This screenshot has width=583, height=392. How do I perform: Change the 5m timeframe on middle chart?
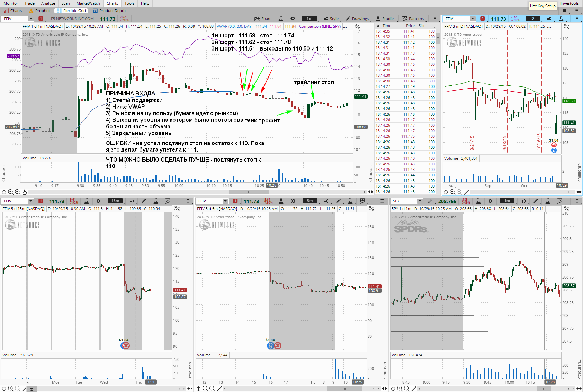310,201
